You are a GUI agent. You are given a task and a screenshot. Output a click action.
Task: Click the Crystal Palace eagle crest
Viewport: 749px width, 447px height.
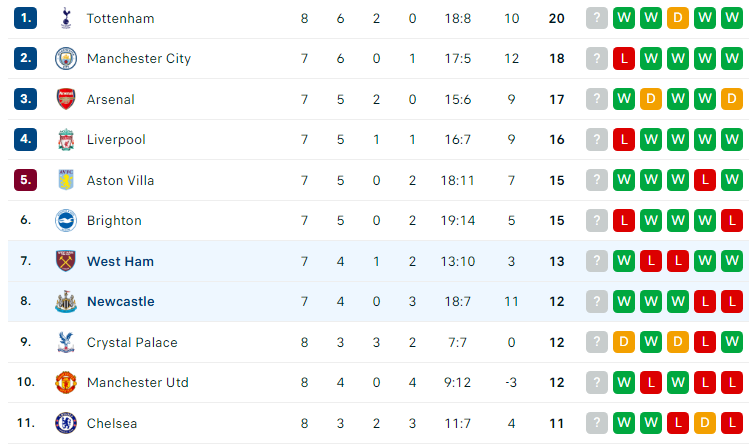click(66, 342)
